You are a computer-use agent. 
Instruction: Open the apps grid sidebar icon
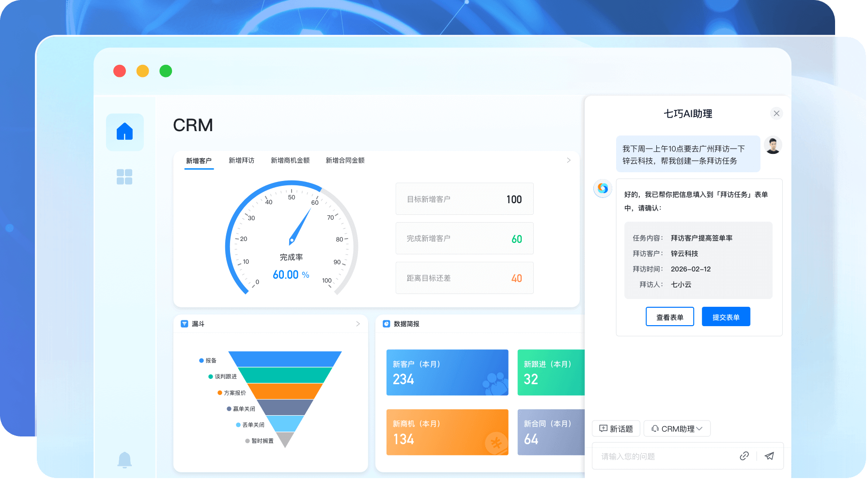124,177
